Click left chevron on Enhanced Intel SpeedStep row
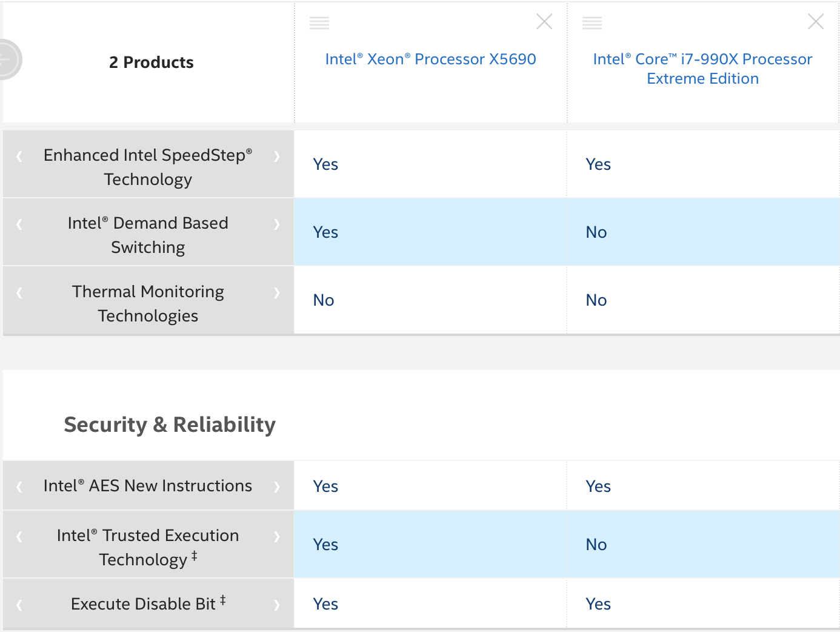 point(19,156)
